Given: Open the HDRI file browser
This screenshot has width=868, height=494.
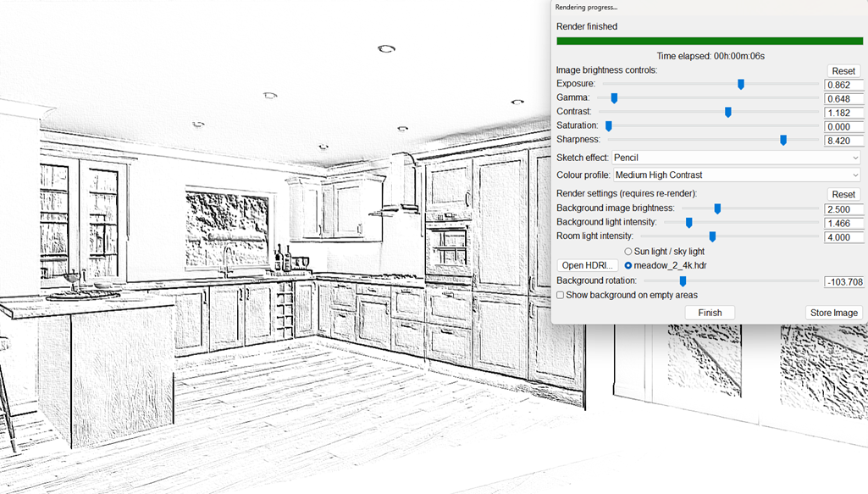Looking at the screenshot, I should pos(587,266).
